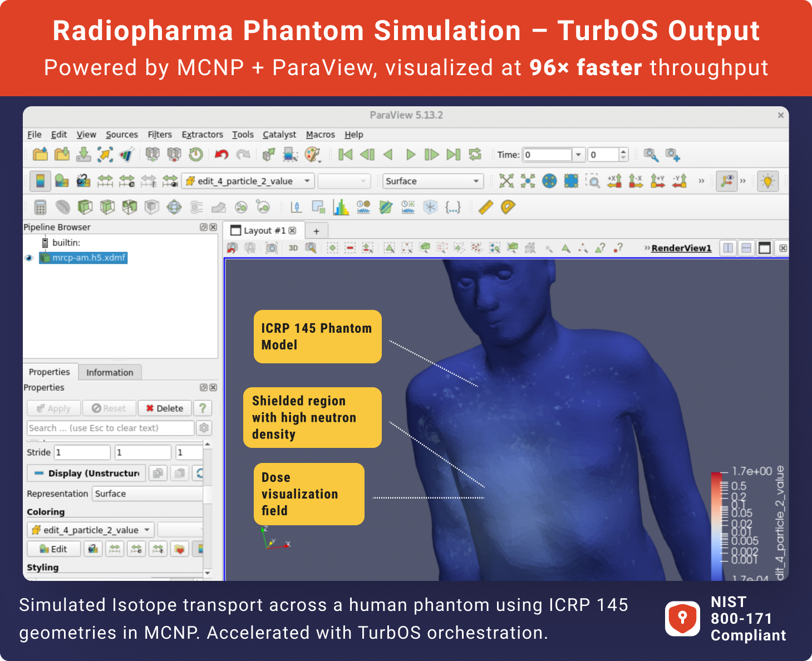
Task: Open the Time value dropdown
Action: (579, 155)
